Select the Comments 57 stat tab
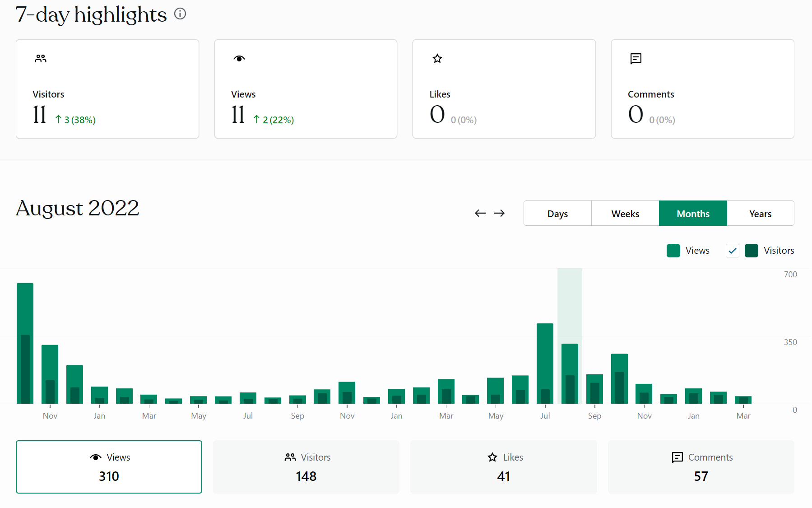Screen dimensions: 812x508 coord(701,467)
